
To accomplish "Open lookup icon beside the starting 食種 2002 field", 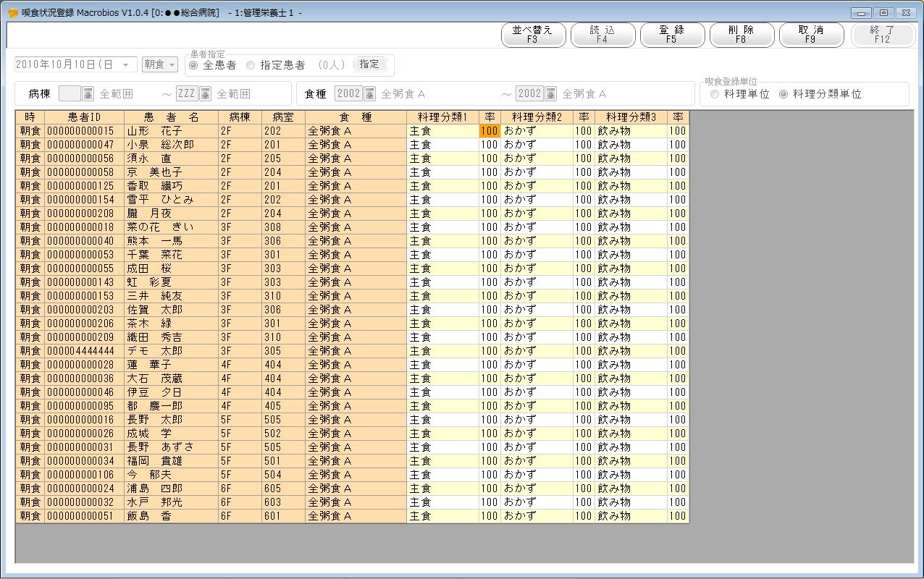I will (369, 93).
